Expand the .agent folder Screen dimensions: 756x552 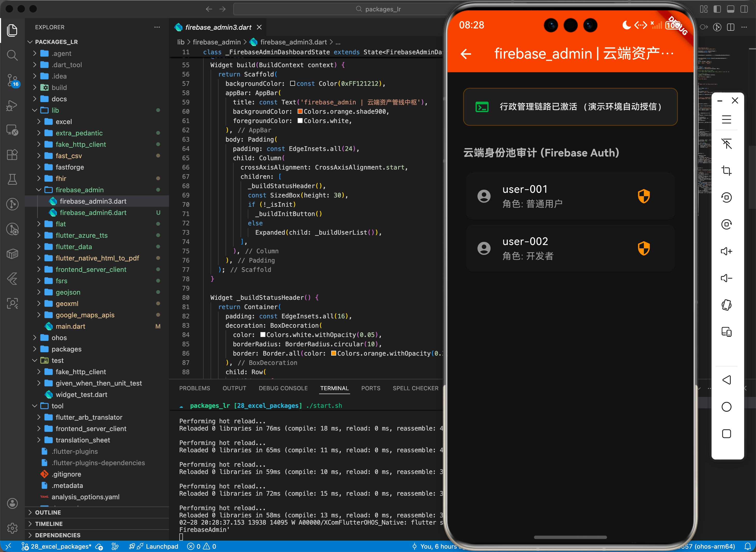tap(97, 53)
